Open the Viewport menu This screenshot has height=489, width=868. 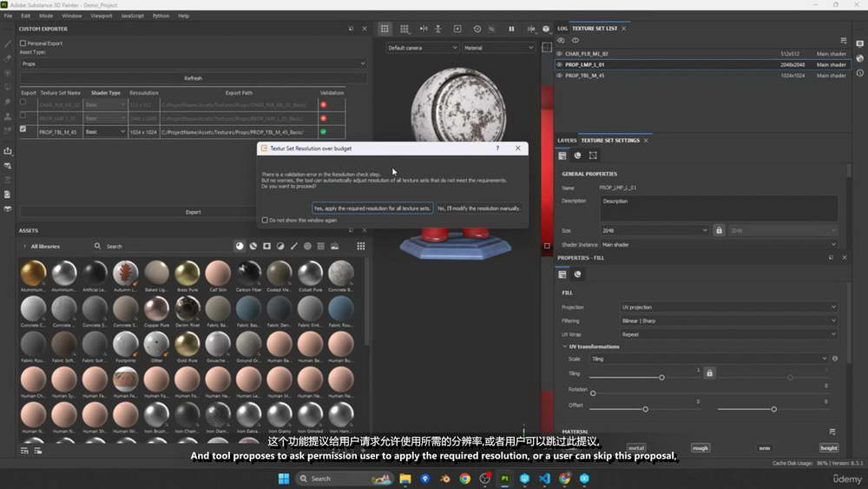102,16
